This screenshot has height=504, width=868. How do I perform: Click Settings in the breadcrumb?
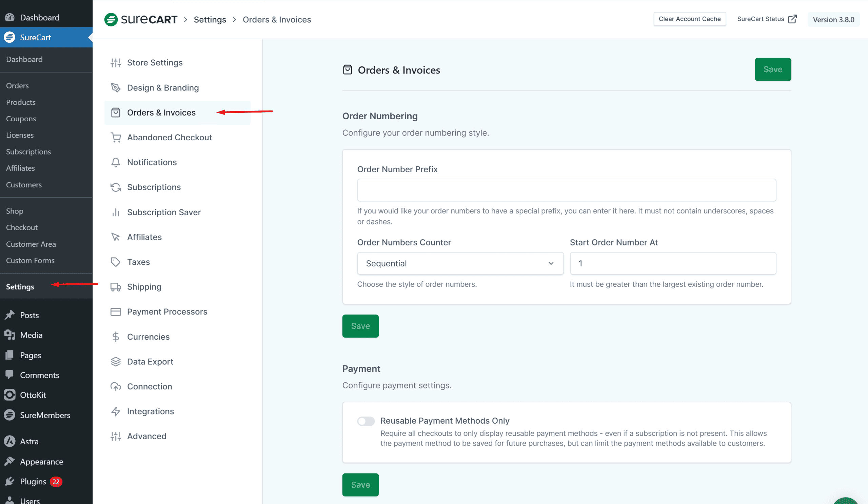point(210,20)
